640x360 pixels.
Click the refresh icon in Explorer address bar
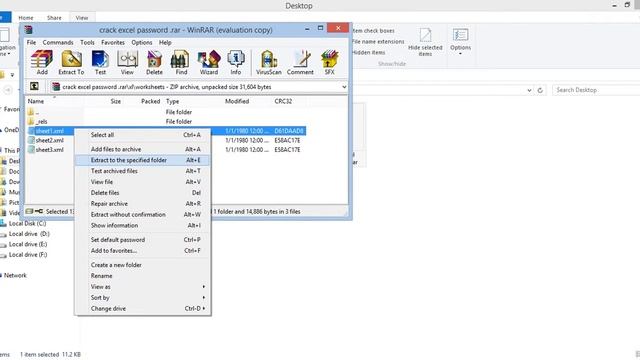(x=540, y=90)
